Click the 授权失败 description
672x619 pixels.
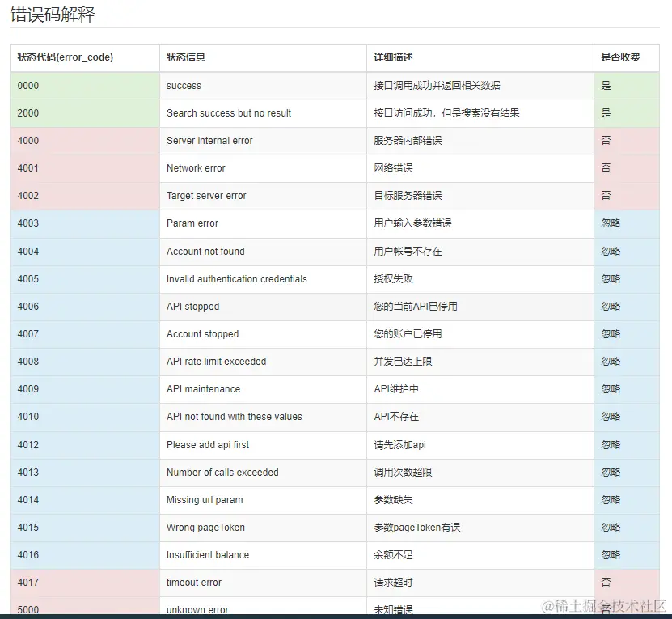(x=393, y=279)
